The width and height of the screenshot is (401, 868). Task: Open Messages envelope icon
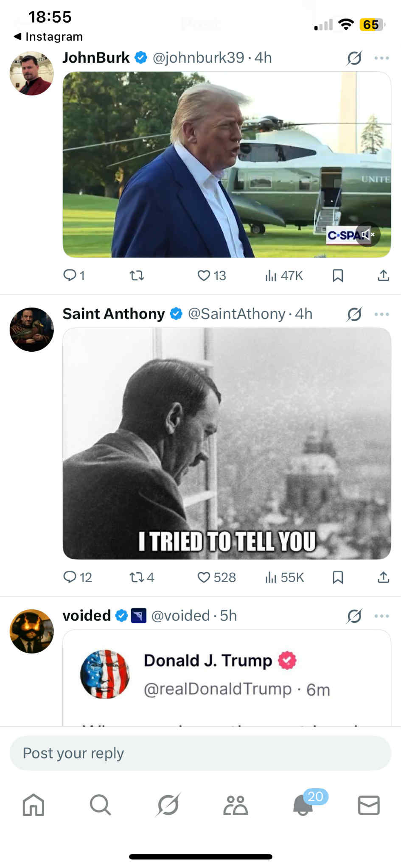369,804
